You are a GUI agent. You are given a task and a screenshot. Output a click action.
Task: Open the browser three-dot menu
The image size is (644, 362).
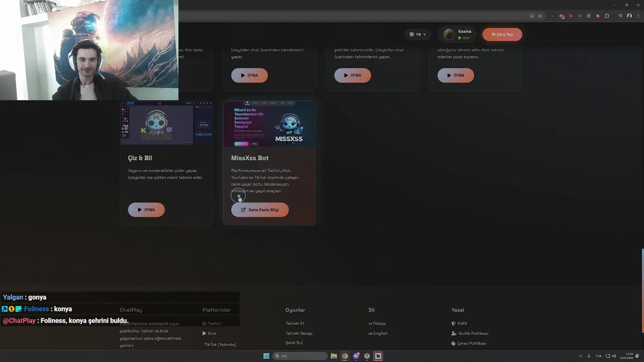(x=638, y=16)
